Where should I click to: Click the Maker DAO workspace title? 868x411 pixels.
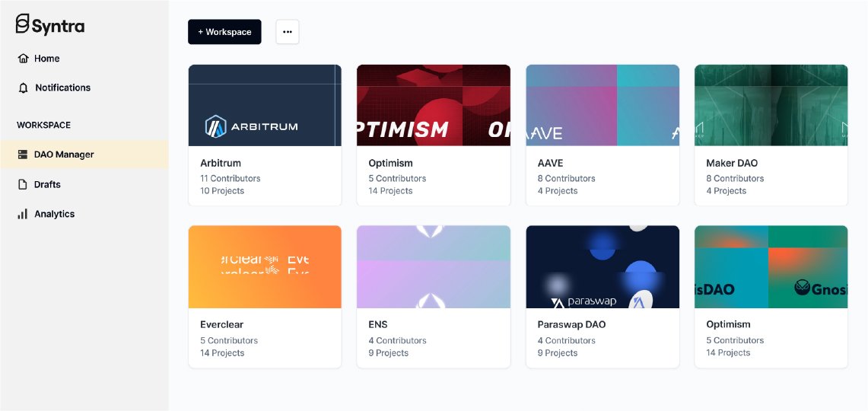(x=732, y=164)
